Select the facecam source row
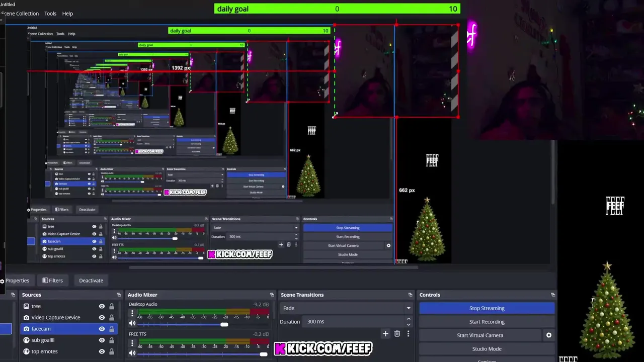 click(68, 329)
